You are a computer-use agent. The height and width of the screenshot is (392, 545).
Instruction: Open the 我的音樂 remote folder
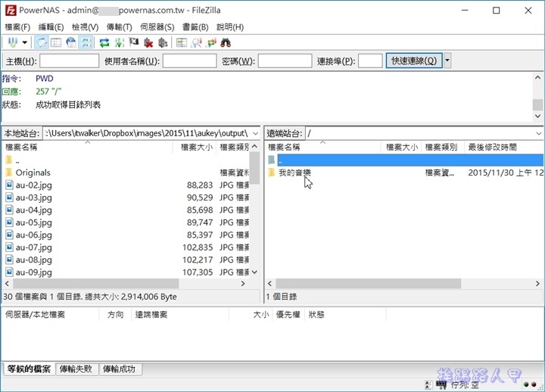tap(294, 173)
